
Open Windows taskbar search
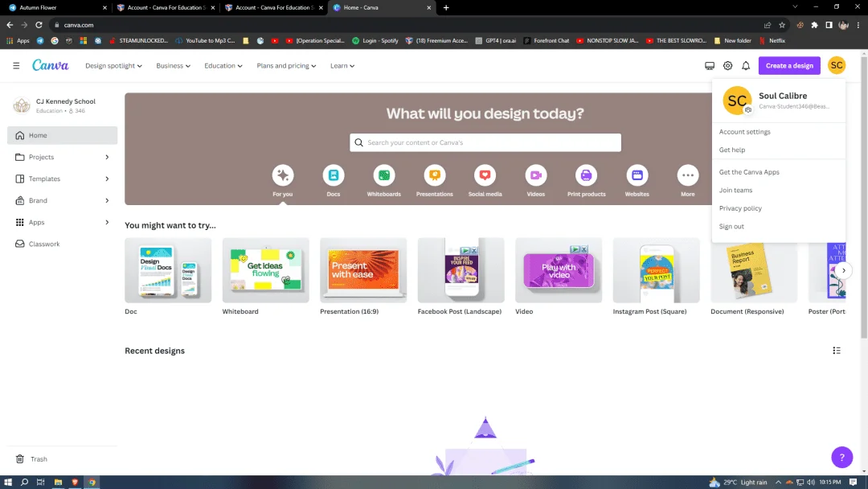click(24, 482)
